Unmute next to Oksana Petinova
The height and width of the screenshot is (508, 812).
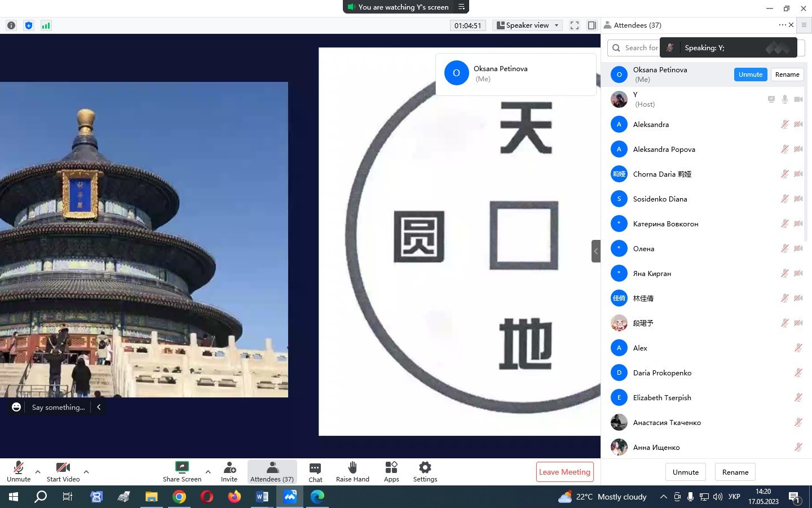point(751,75)
